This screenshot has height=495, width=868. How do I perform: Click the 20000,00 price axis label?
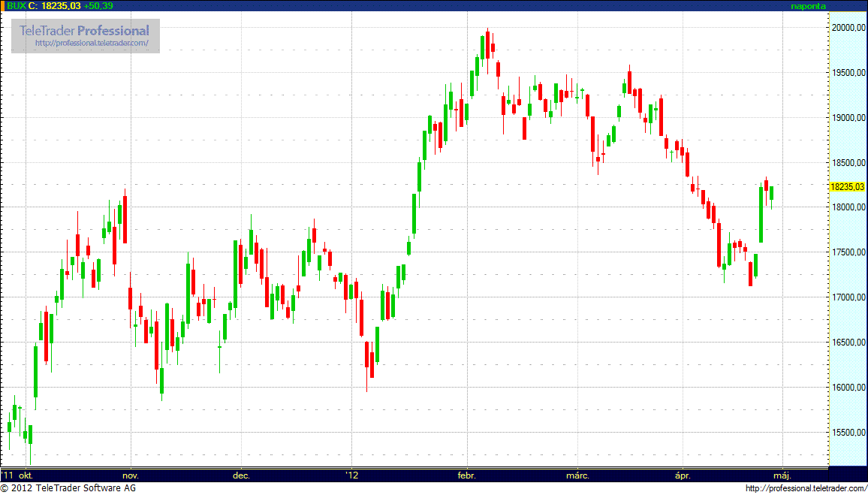pyautogui.click(x=848, y=28)
